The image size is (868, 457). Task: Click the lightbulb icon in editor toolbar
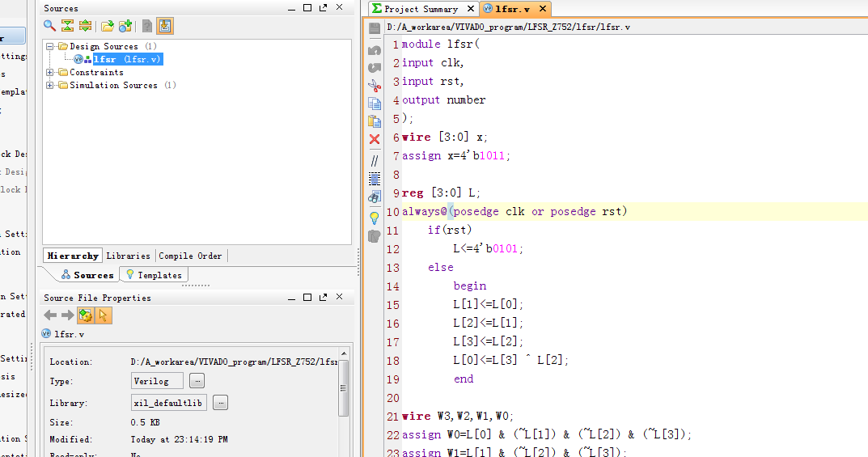[374, 218]
